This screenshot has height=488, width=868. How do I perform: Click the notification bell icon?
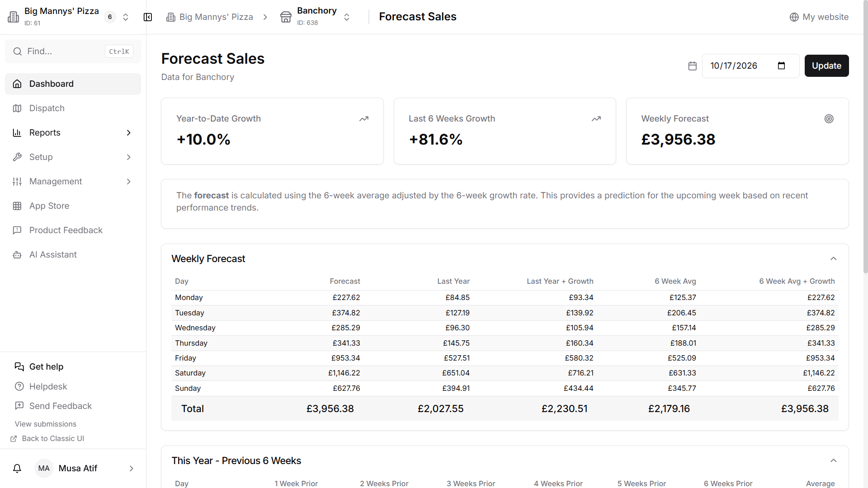17,469
